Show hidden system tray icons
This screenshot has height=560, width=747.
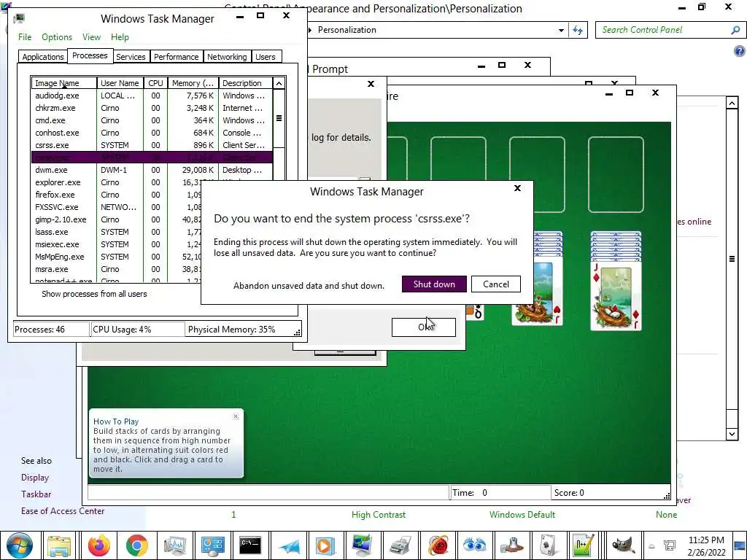tap(651, 546)
